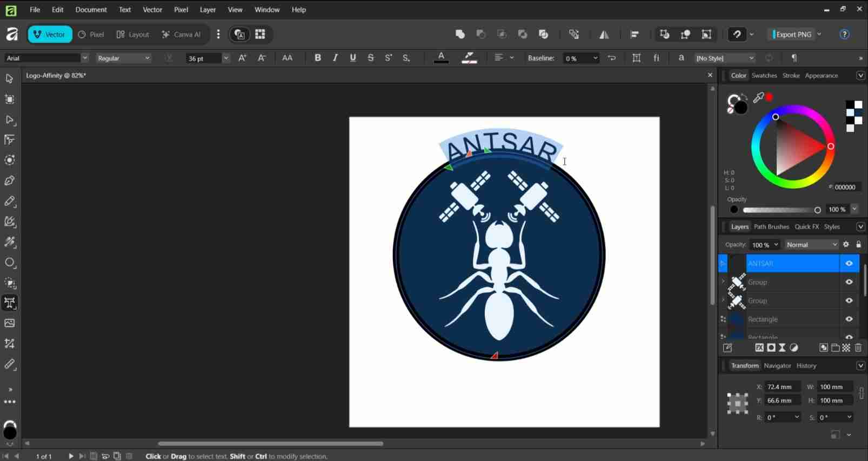Click the boolean Add operation icon
This screenshot has height=461, width=868.
click(x=460, y=34)
